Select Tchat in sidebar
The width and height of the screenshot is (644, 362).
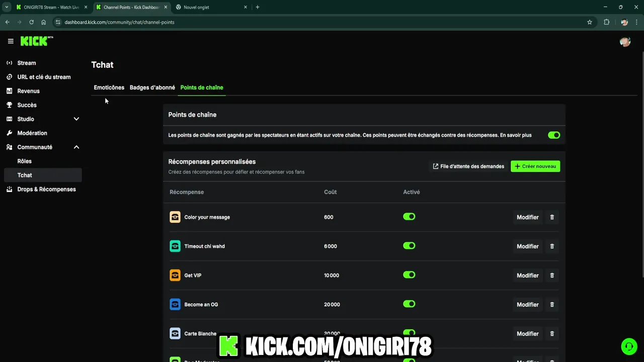pyautogui.click(x=43, y=175)
